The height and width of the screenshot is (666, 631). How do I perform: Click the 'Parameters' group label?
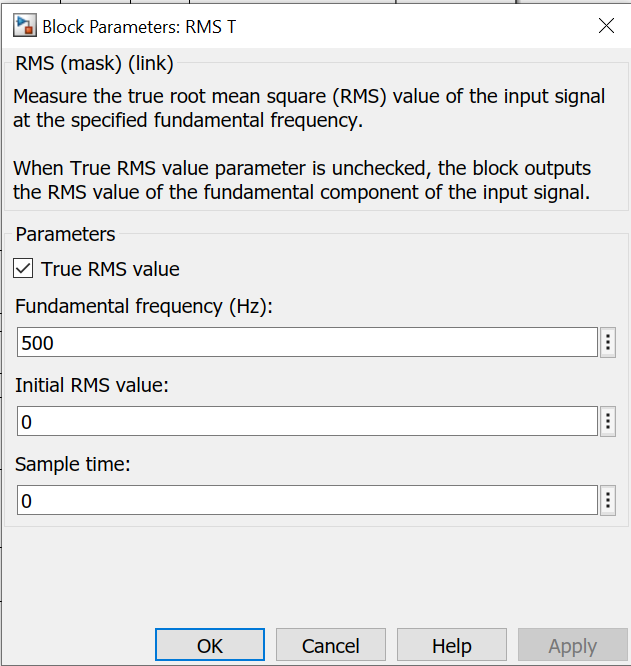click(65, 234)
